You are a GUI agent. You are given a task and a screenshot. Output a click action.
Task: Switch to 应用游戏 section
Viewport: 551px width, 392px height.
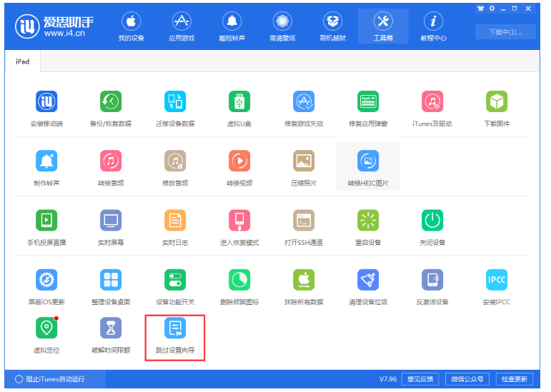point(182,26)
